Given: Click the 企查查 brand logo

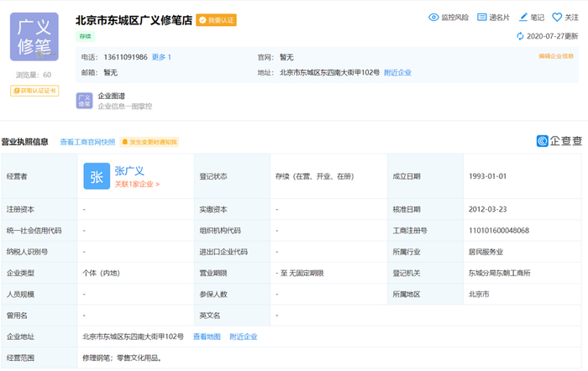Looking at the screenshot, I should tap(559, 141).
